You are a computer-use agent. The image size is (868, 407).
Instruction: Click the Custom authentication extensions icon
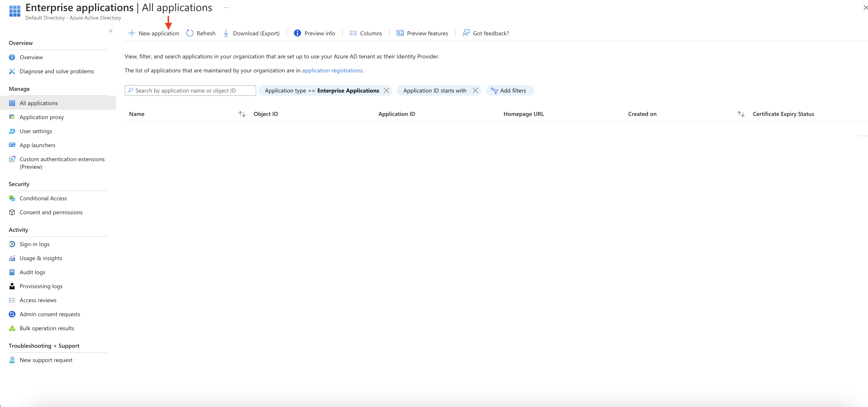click(12, 159)
